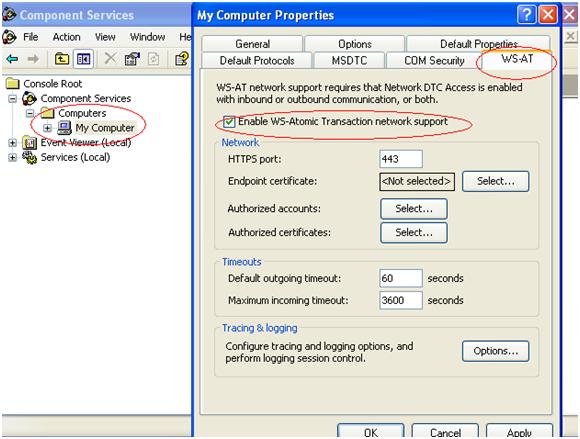Screen dimensions: 580x439
Task: Open the File menu
Action: [x=31, y=37]
